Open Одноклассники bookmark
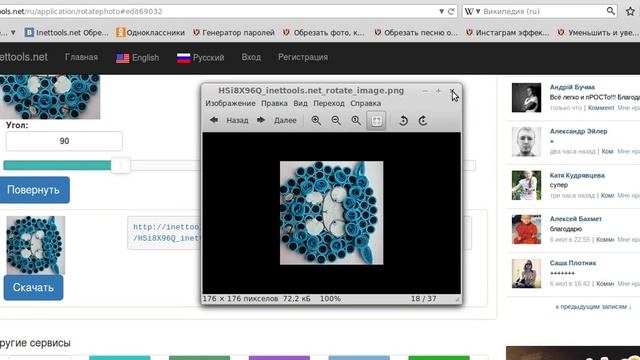This screenshot has width=640, height=360. pyautogui.click(x=150, y=32)
